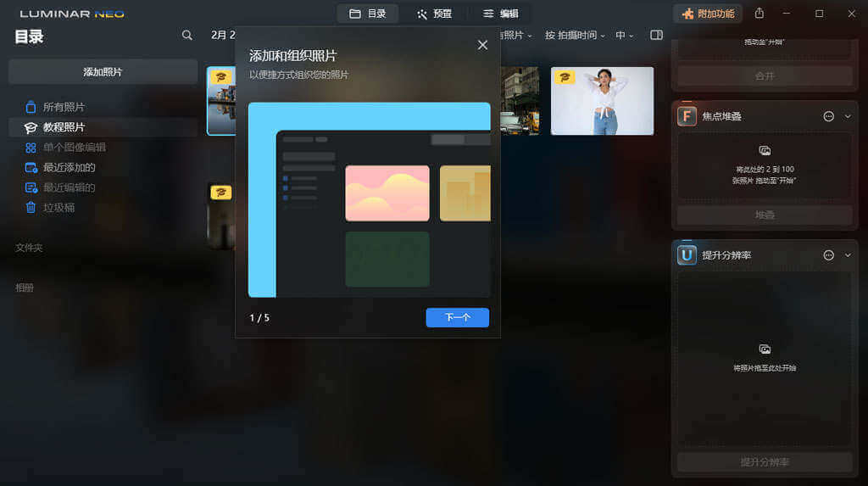Viewport: 868px width, 486px height.
Task: Click the 最近添加的 icon
Action: coord(31,167)
